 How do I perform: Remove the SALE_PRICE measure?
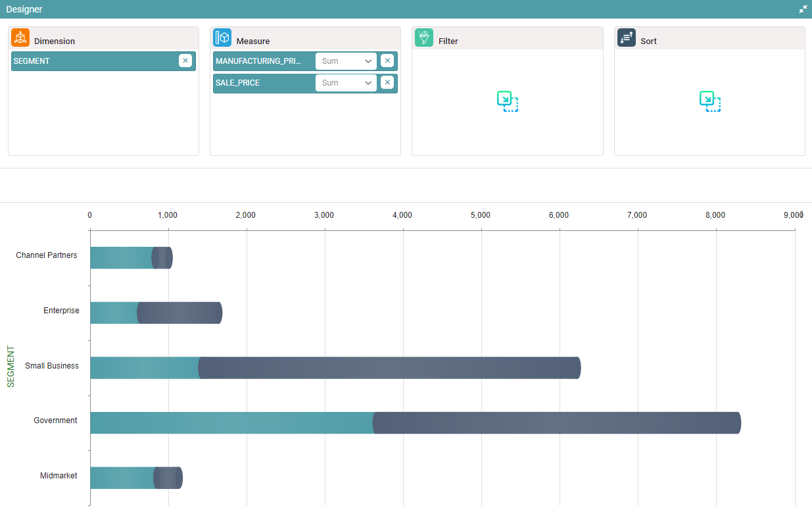click(387, 82)
